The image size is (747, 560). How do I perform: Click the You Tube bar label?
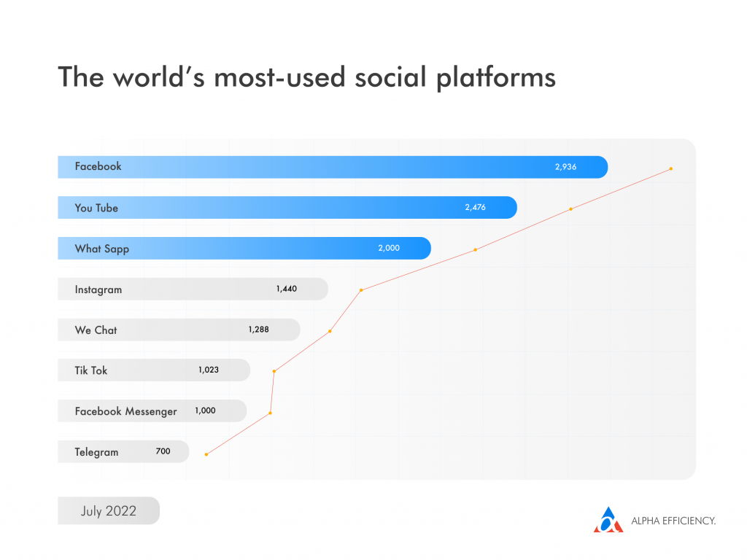pyautogui.click(x=96, y=208)
